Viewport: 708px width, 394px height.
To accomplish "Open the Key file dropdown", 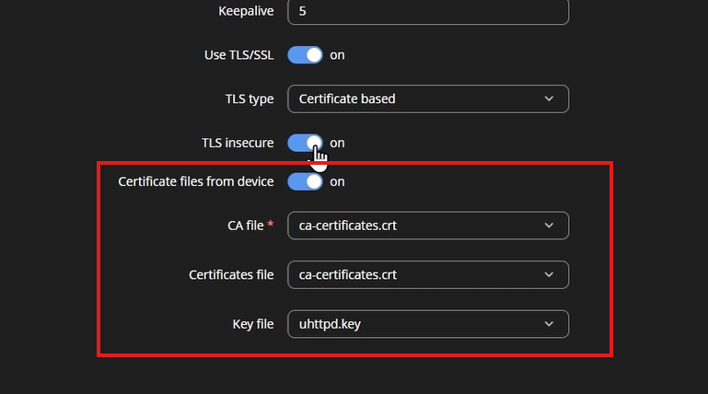I will [428, 324].
